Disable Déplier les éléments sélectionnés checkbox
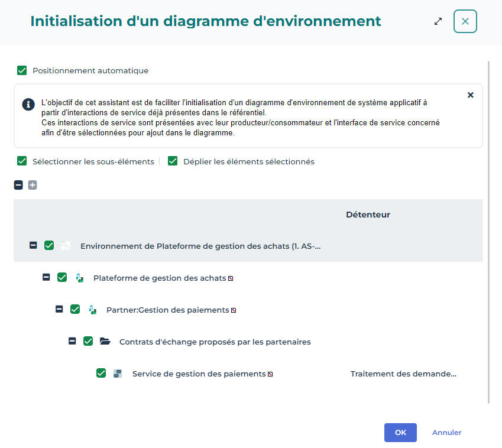502x448 pixels. coord(173,161)
